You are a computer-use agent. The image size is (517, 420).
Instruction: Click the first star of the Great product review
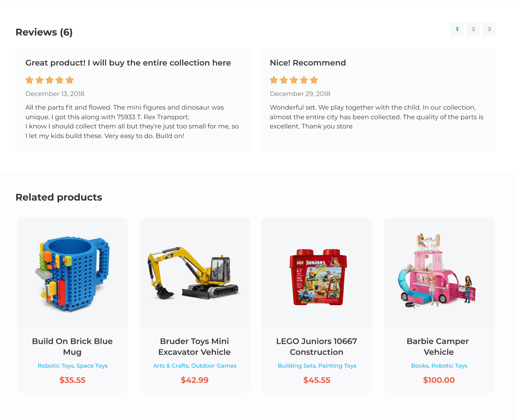(30, 80)
